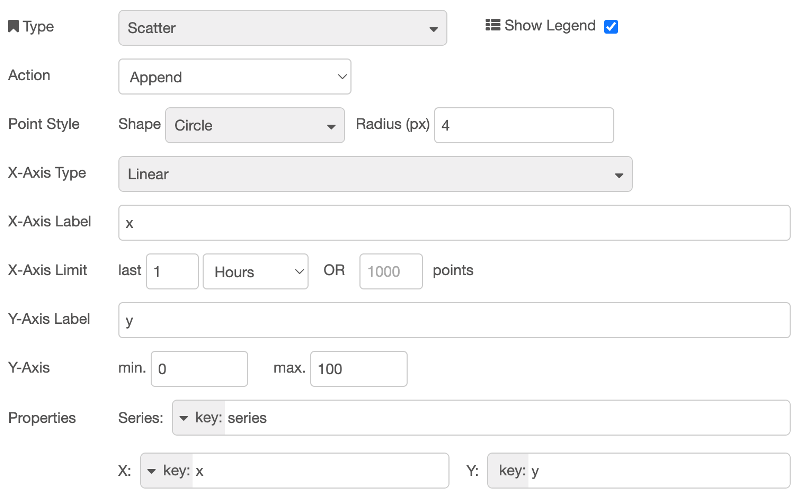
Task: Focus the Y-Axis Label text field
Action: point(454,320)
